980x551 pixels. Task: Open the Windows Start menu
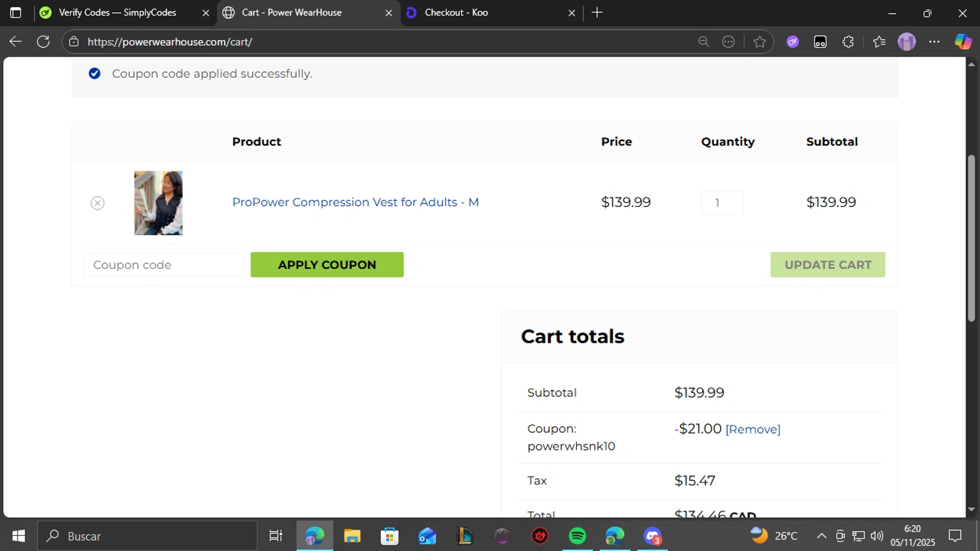pos(18,536)
